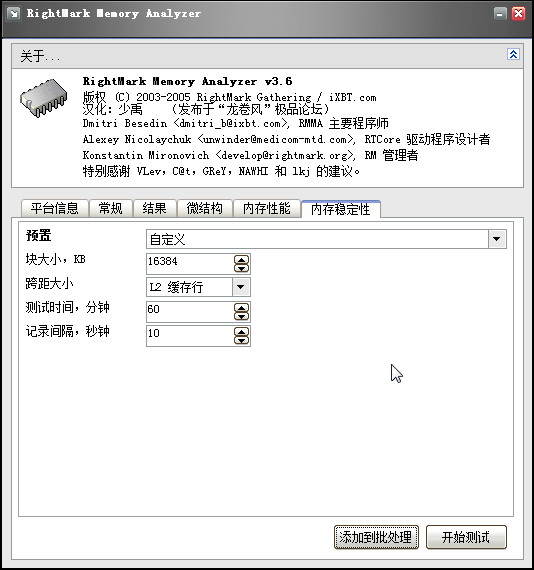Decrease the 测试时间 minutes value
The height and width of the screenshot is (570, 534).
point(241,316)
